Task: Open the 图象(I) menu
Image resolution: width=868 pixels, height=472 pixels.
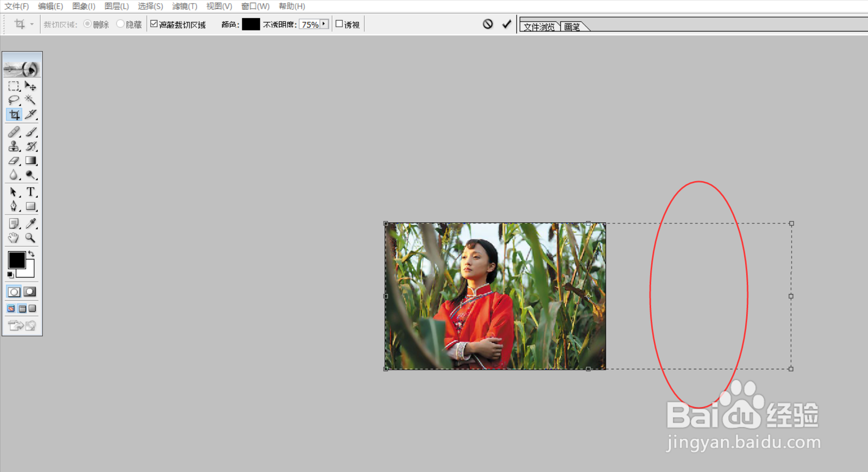Action: (84, 6)
